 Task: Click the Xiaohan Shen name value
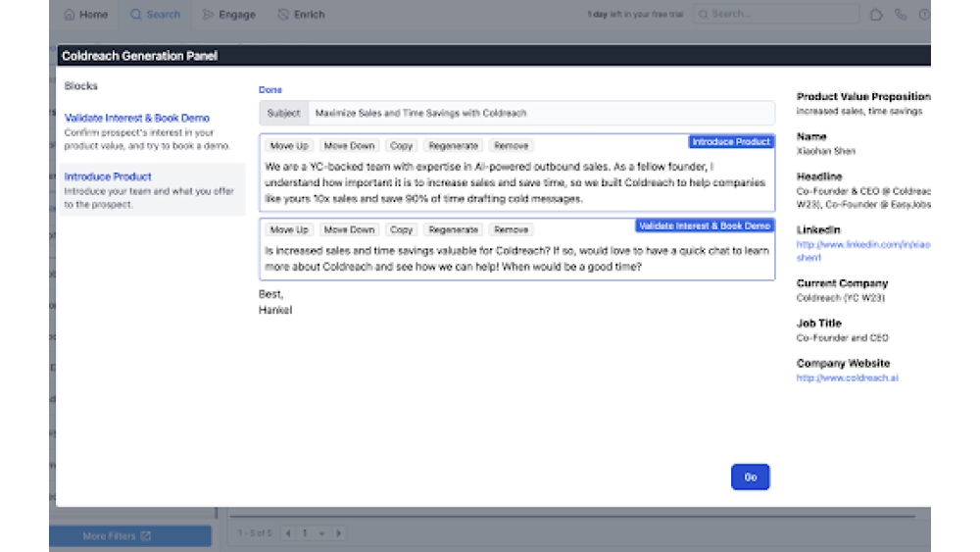pyautogui.click(x=825, y=151)
